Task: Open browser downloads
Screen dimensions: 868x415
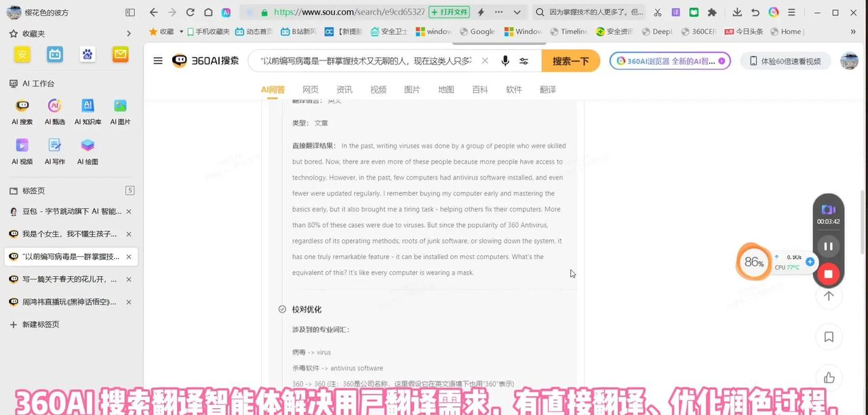Action: point(736,12)
